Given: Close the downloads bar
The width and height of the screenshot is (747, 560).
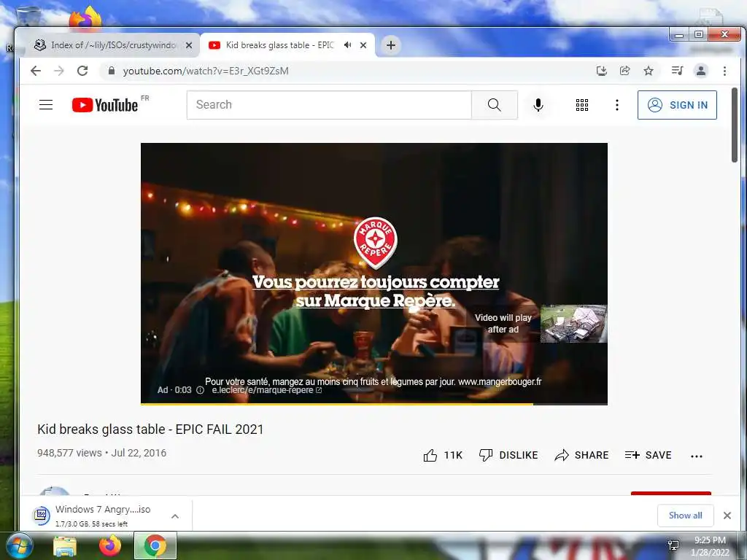Looking at the screenshot, I should tap(727, 516).
